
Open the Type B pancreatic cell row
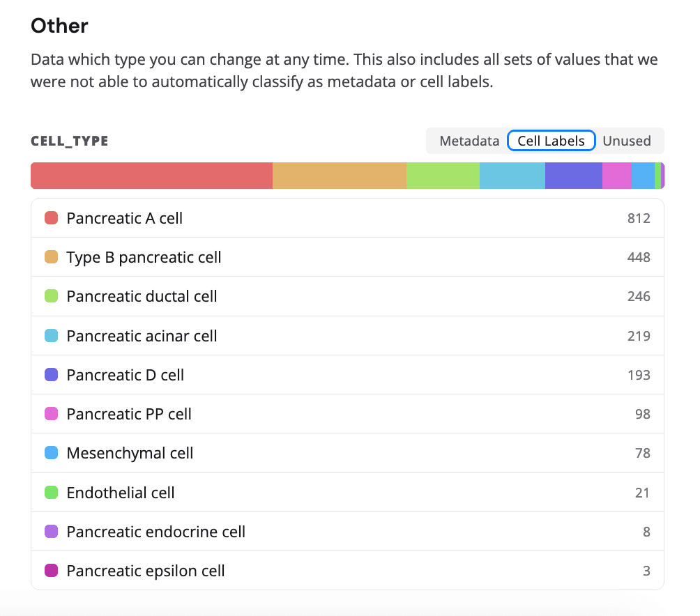tap(279, 257)
